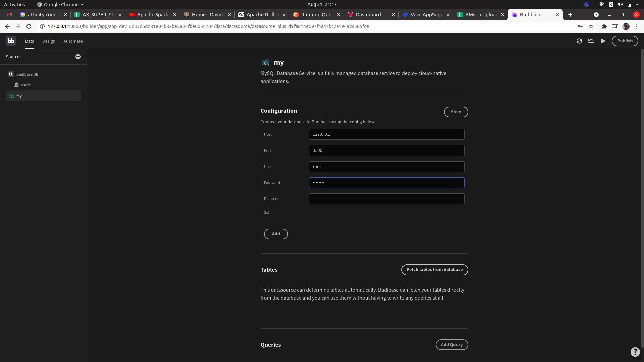Save the database configuration
The height and width of the screenshot is (362, 644).
click(456, 112)
